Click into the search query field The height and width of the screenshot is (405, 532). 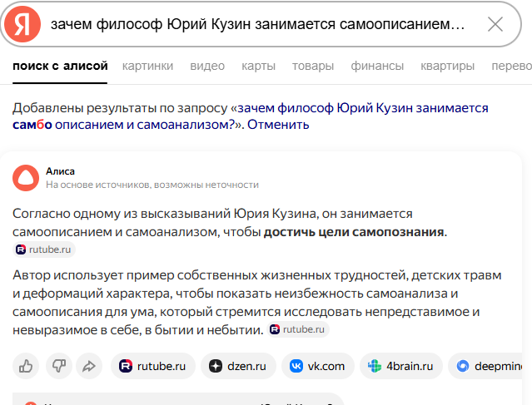coord(257,24)
